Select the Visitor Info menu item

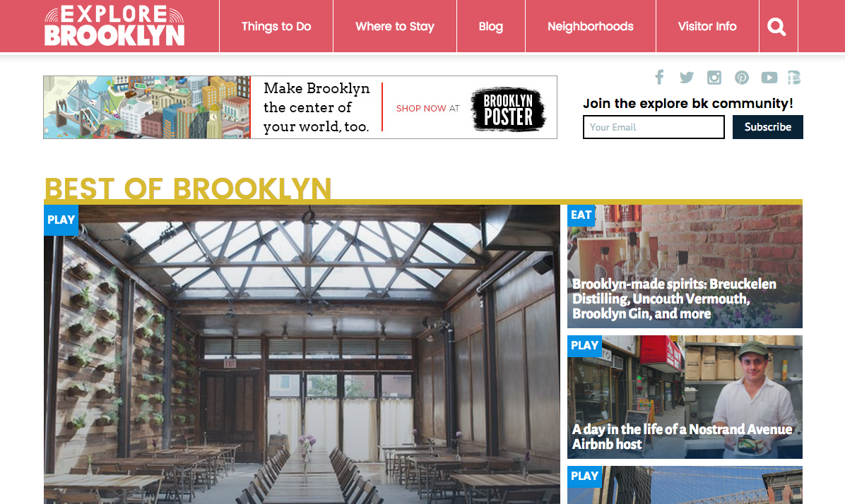click(x=707, y=26)
